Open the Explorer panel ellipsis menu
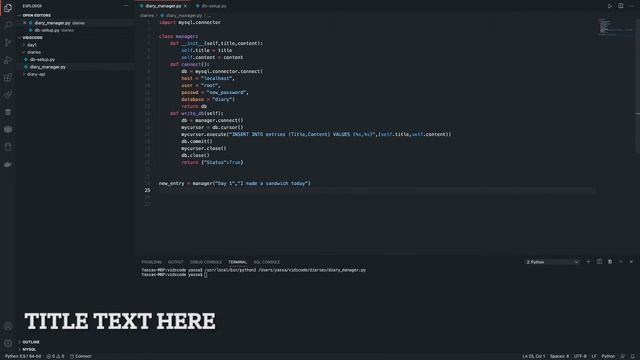 coord(126,6)
